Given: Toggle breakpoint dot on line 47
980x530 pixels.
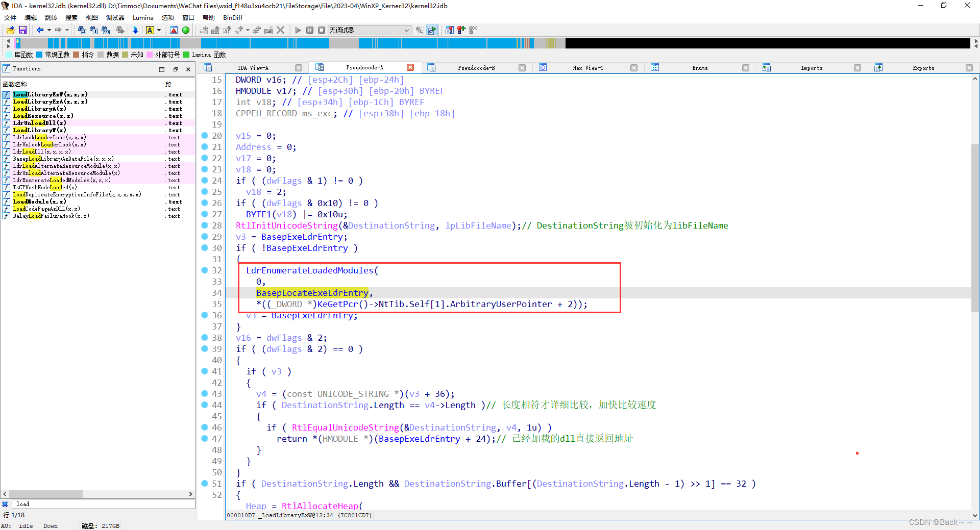Looking at the screenshot, I should pos(205,439).
